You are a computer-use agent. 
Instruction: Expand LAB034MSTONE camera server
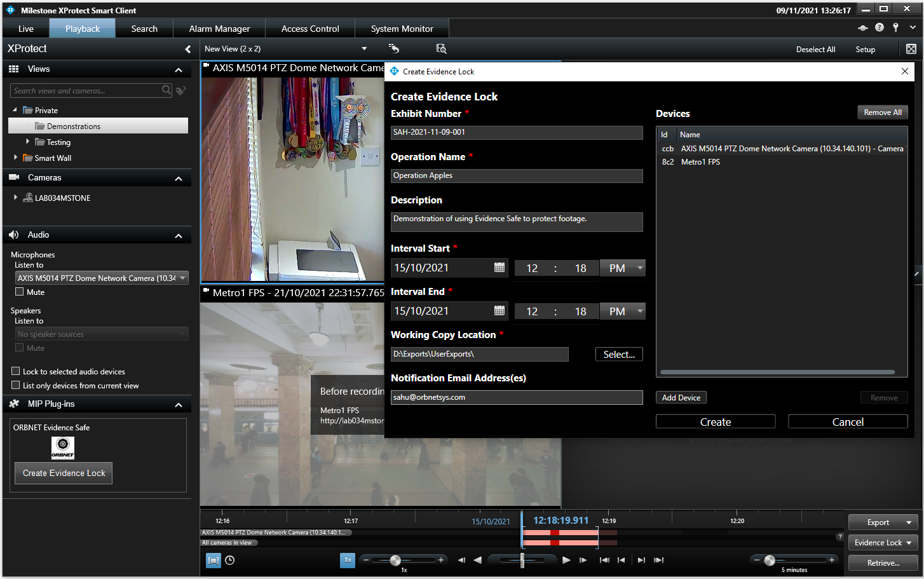15,197
